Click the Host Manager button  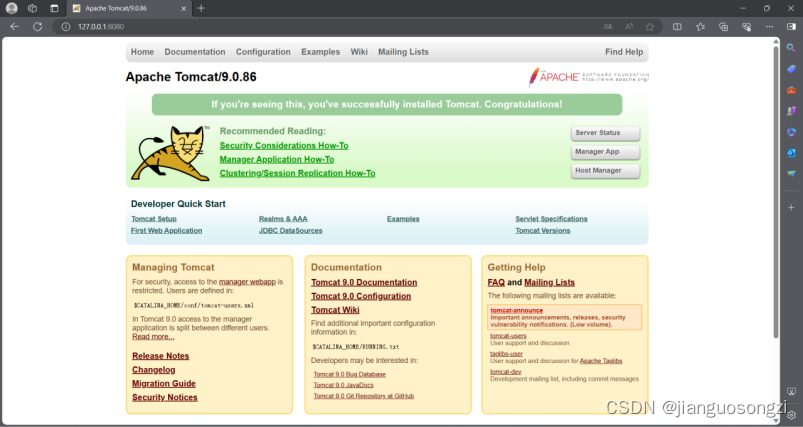(605, 171)
